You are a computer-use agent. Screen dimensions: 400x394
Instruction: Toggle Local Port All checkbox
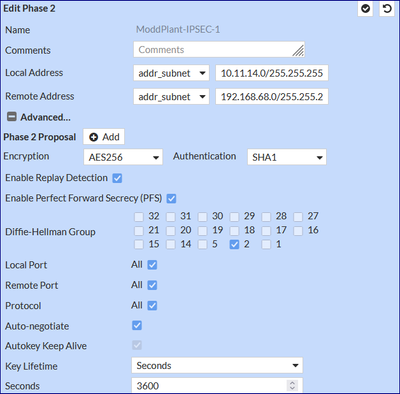[152, 265]
